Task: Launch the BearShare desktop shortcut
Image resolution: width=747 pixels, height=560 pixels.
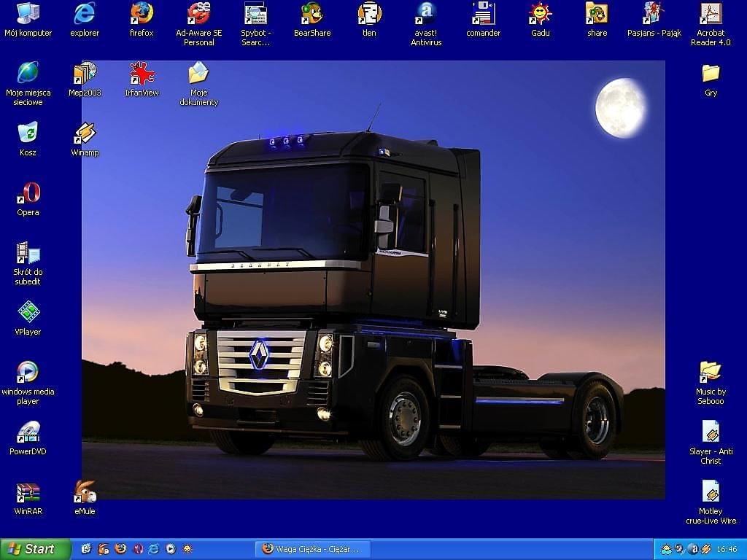Action: coord(312,20)
